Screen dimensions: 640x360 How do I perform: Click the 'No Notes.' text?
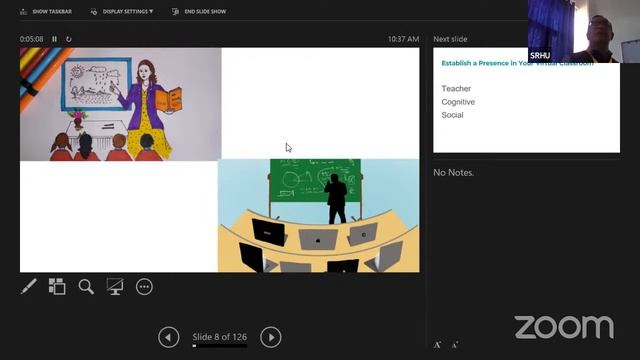coord(453,173)
